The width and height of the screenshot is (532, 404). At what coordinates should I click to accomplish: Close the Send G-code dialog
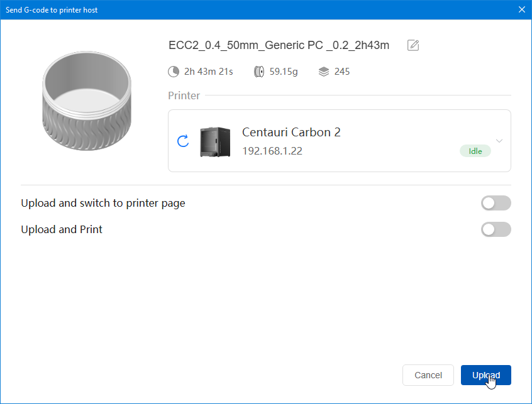click(521, 9)
